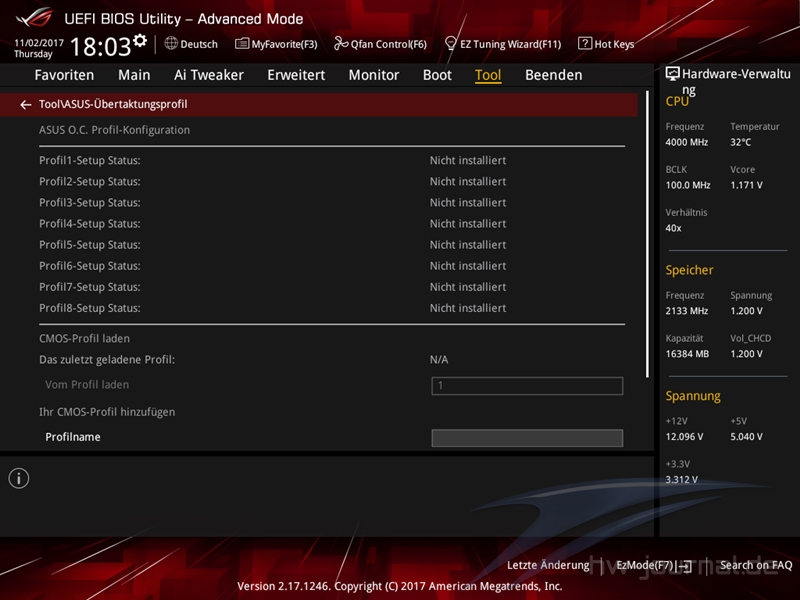Click ASUS O.C. Profil-Konfiguration heading
The width and height of the screenshot is (800, 600).
pos(114,130)
